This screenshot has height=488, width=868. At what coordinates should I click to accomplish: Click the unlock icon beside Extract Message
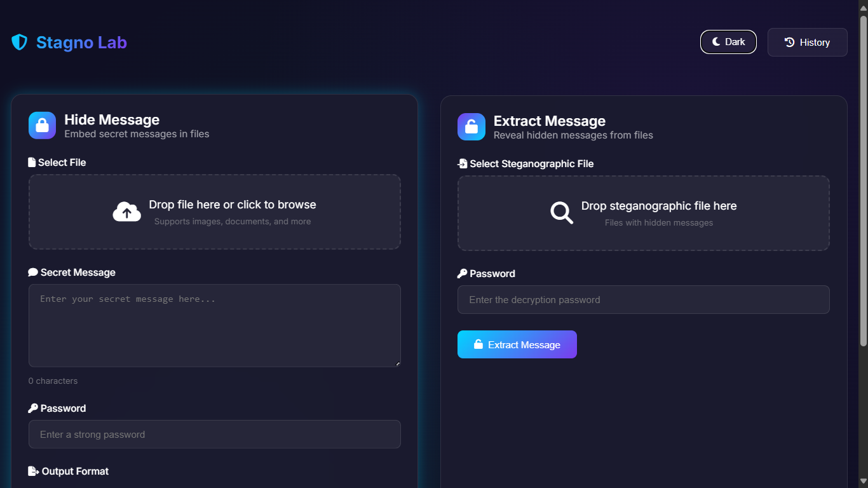click(x=471, y=126)
